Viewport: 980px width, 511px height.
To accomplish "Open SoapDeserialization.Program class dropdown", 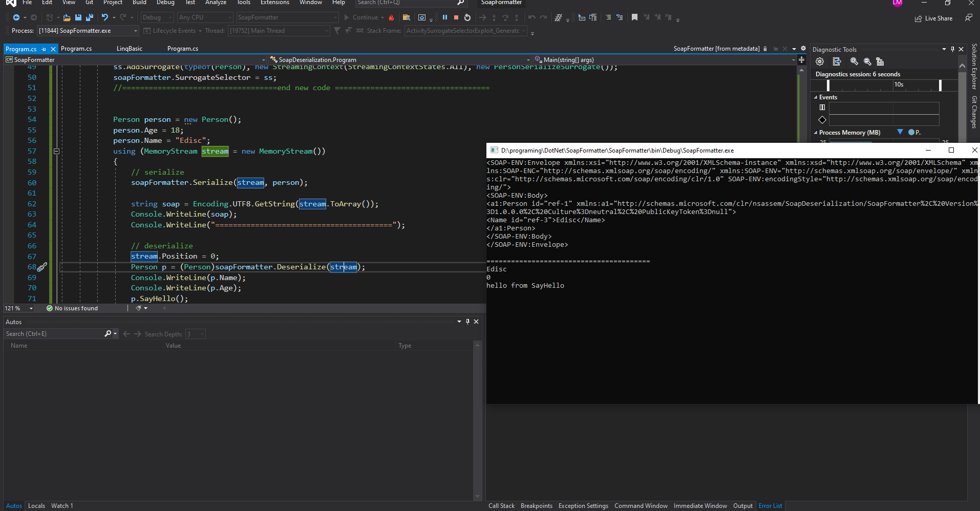I will click(400, 60).
